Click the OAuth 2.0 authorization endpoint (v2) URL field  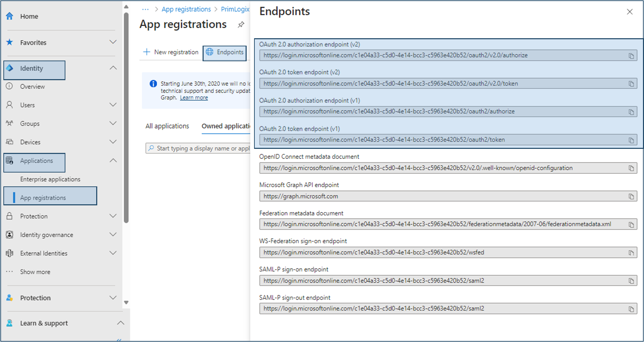[448, 55]
